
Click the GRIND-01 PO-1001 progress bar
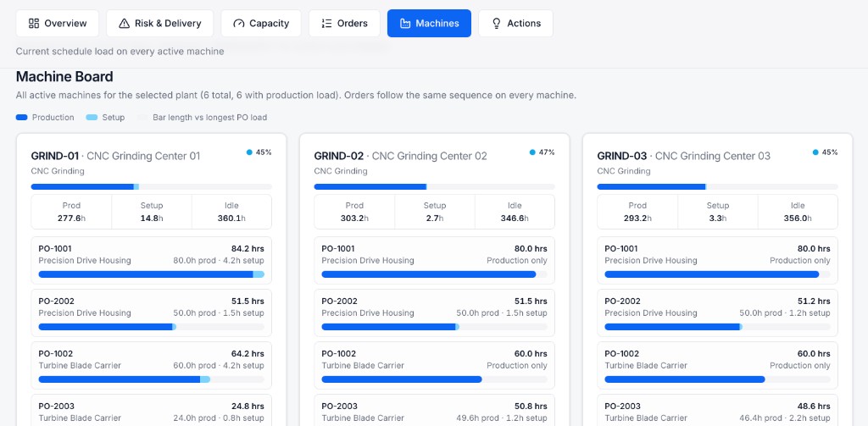151,274
